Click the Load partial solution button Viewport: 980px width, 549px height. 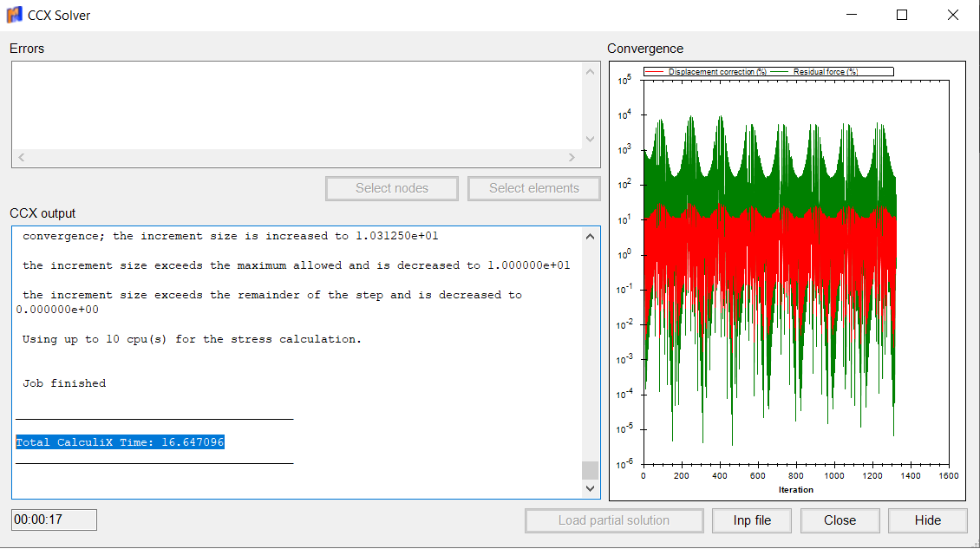pos(614,520)
